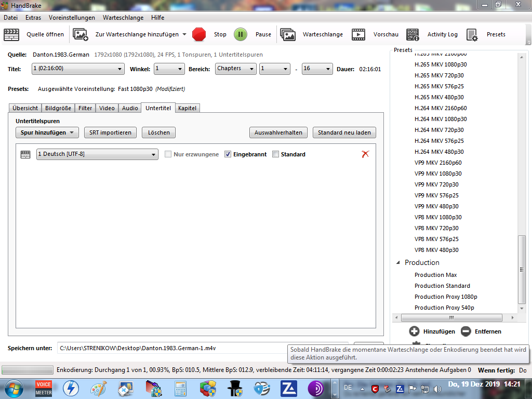Click the presets list vertical scrollbar thumb
The width and height of the screenshot is (532, 399).
tap(522, 270)
